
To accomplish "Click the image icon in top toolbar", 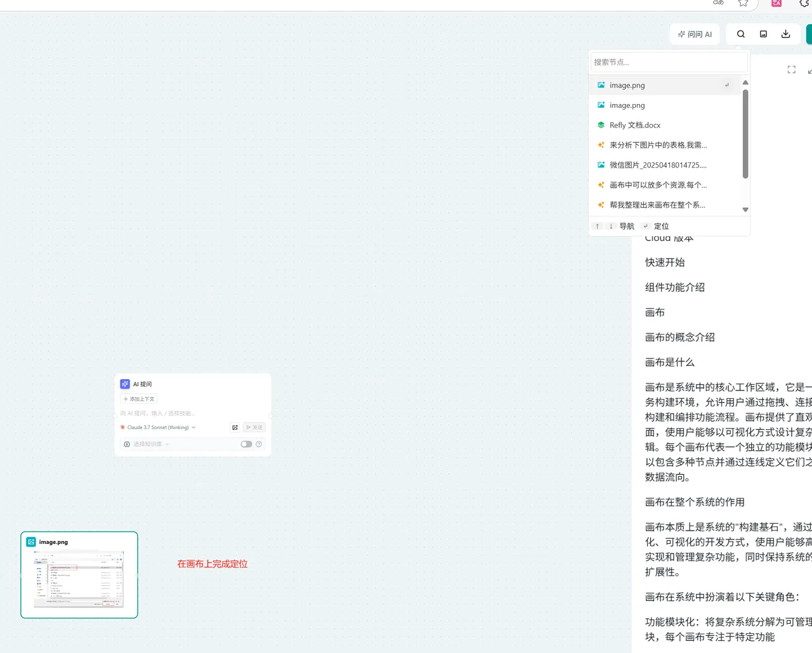I will pyautogui.click(x=763, y=34).
